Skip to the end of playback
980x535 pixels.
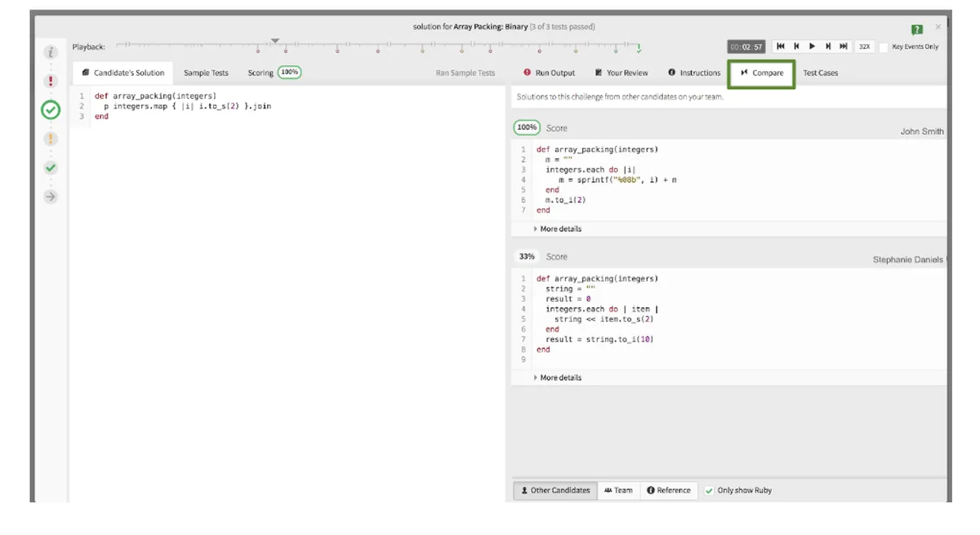click(843, 47)
